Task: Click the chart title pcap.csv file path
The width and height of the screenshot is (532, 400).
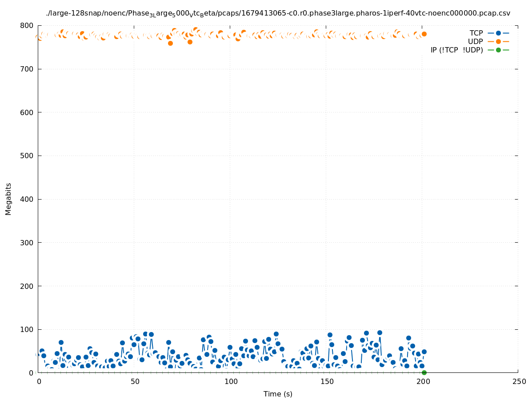Action: point(278,13)
